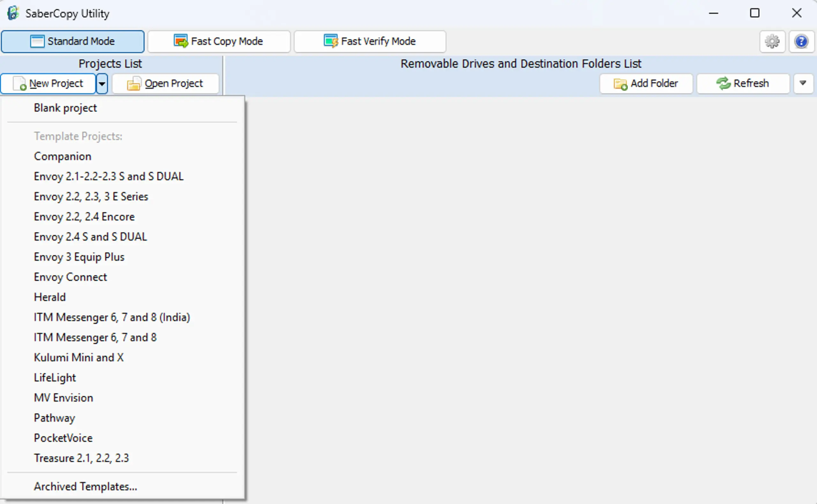Select the Pathway template

click(x=123, y=418)
